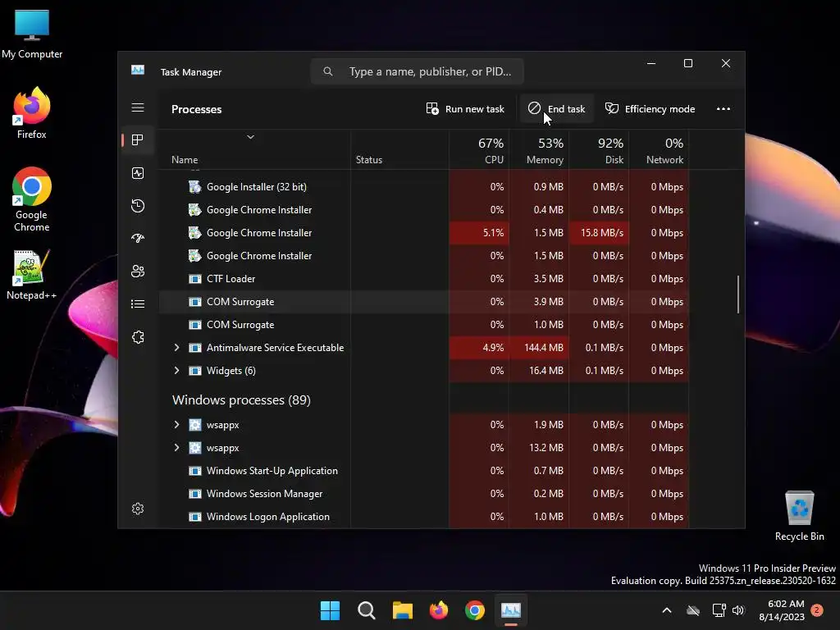
Task: Open Task Manager settings gear
Action: [138, 509]
